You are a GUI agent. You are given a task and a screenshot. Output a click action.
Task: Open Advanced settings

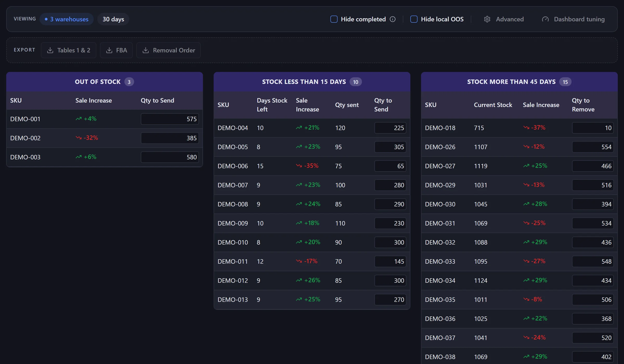(x=504, y=19)
